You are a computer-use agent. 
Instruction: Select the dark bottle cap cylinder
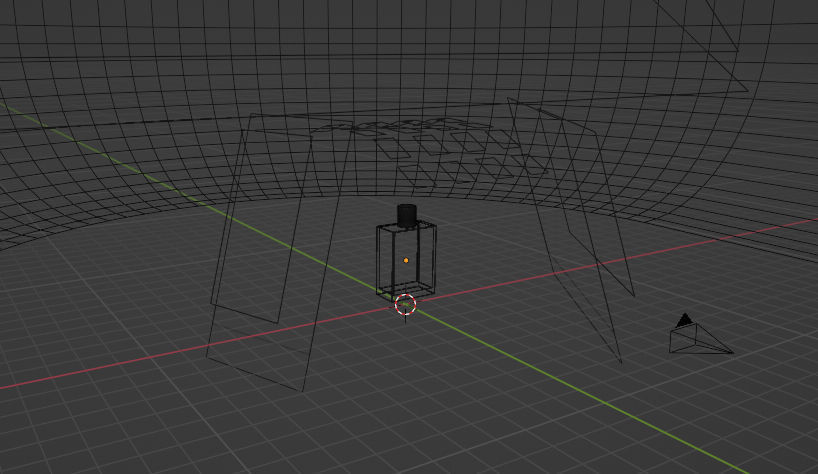(407, 216)
